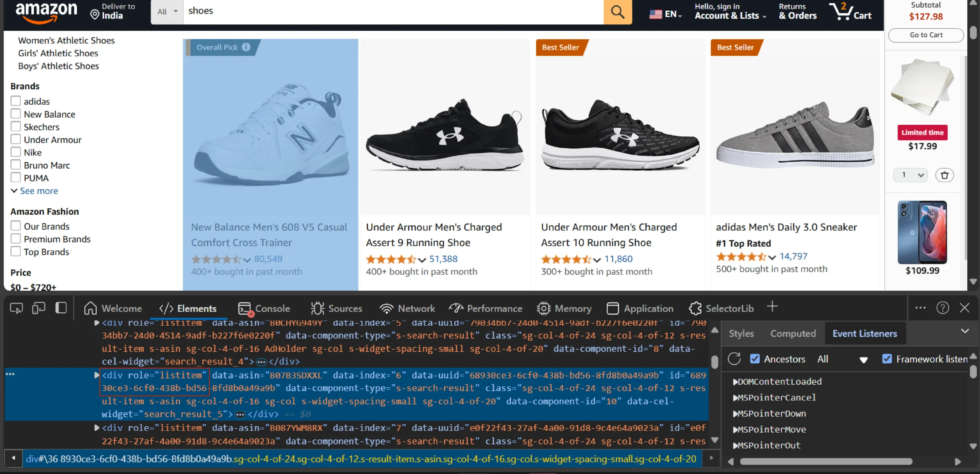
Task: Open the Memory tab
Action: click(564, 308)
